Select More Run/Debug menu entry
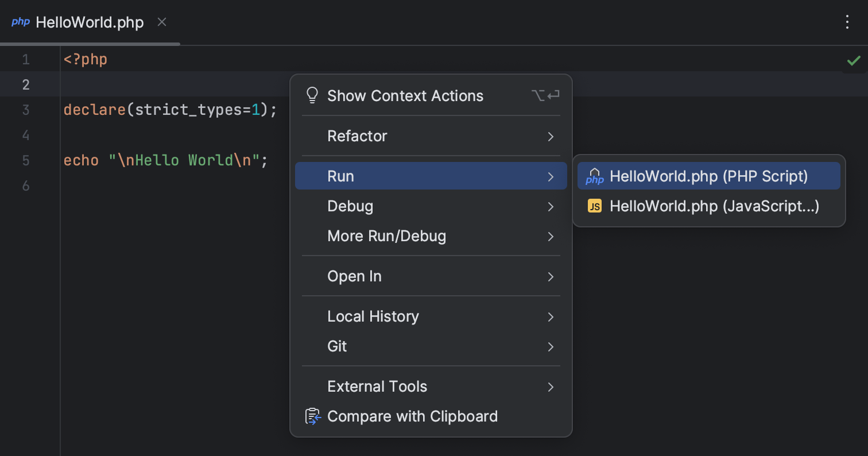This screenshot has width=868, height=456. [x=386, y=236]
